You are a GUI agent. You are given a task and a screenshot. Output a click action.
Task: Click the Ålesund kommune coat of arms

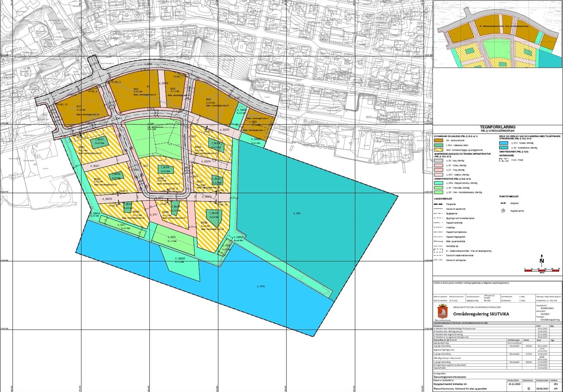(x=442, y=312)
